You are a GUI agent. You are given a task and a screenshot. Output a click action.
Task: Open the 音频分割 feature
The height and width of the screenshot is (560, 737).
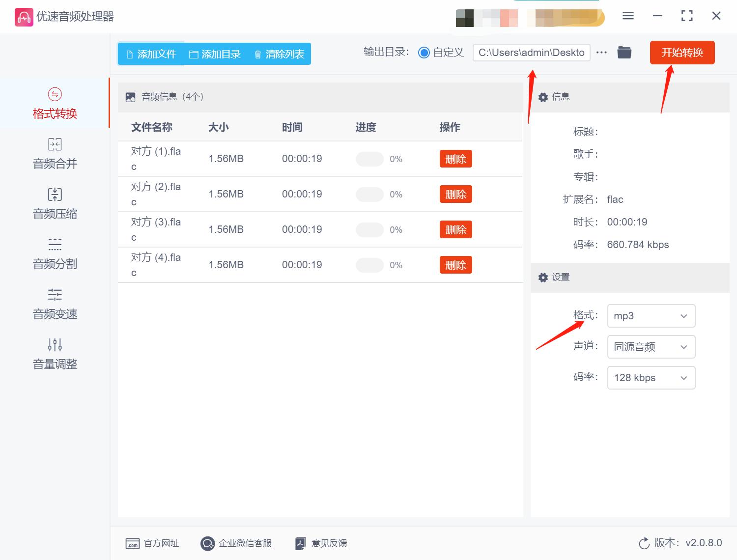click(54, 253)
